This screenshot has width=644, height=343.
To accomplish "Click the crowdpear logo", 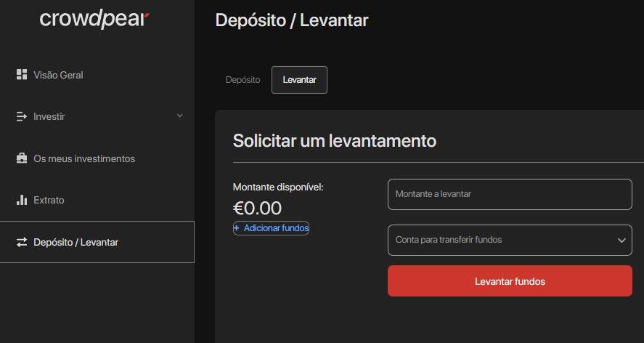I will click(94, 20).
